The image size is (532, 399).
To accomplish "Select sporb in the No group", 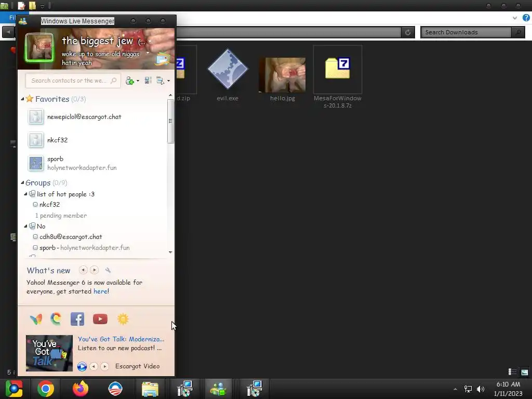I will 85,248.
